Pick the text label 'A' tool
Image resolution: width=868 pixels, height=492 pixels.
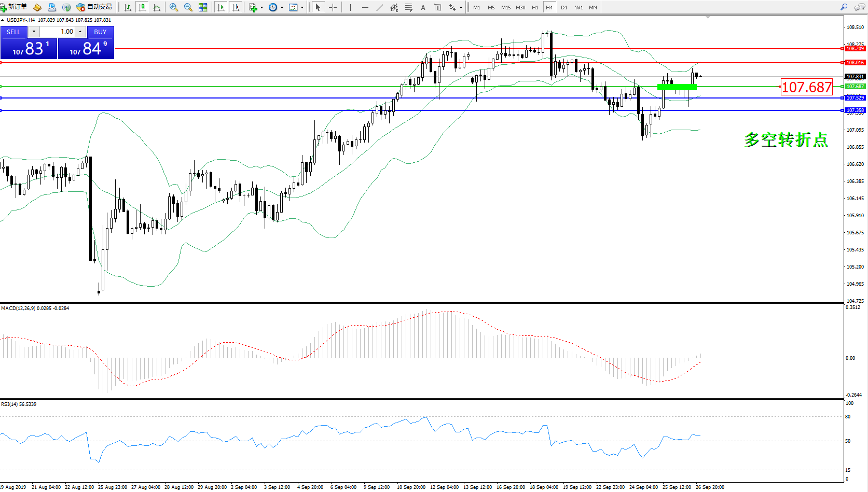click(423, 7)
